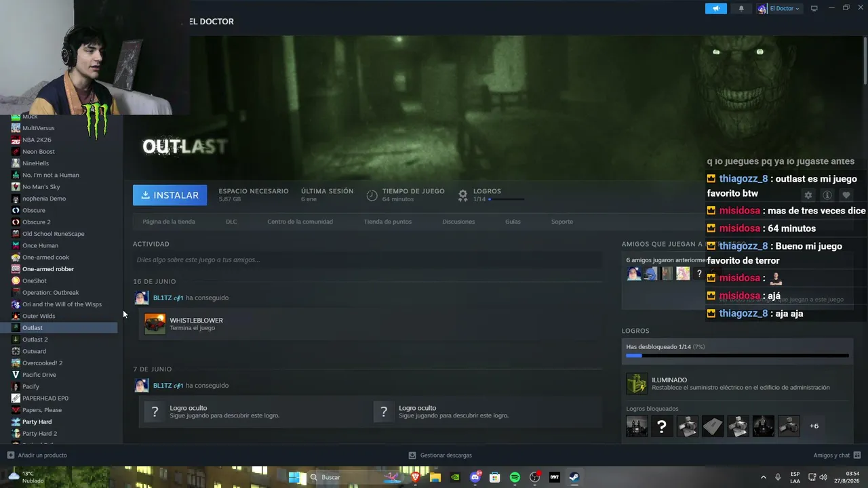Select Papers, Please in the library
The height and width of the screenshot is (488, 868).
pyautogui.click(x=42, y=410)
